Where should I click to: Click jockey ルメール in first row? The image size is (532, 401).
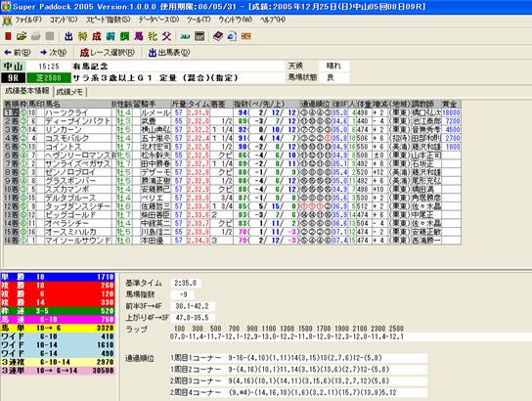pyautogui.click(x=155, y=112)
